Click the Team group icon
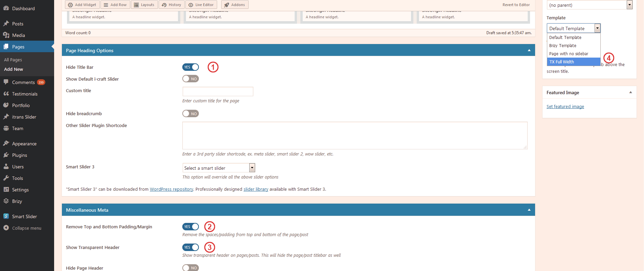This screenshot has height=271, width=644. [x=6, y=128]
